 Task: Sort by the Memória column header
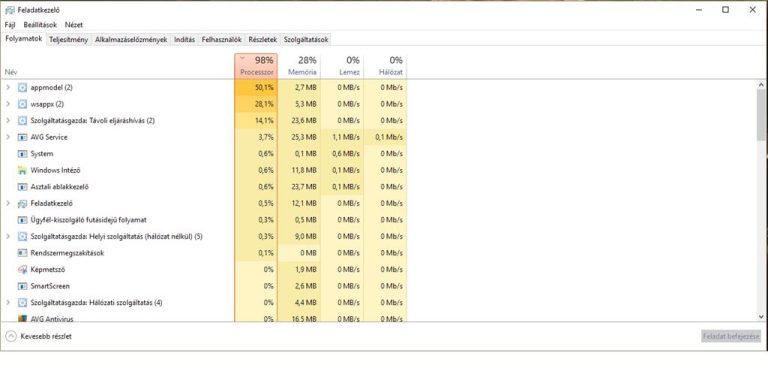coord(299,66)
